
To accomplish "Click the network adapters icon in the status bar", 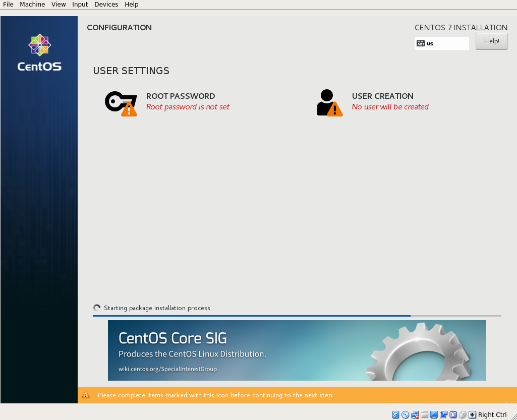I will coord(415,414).
